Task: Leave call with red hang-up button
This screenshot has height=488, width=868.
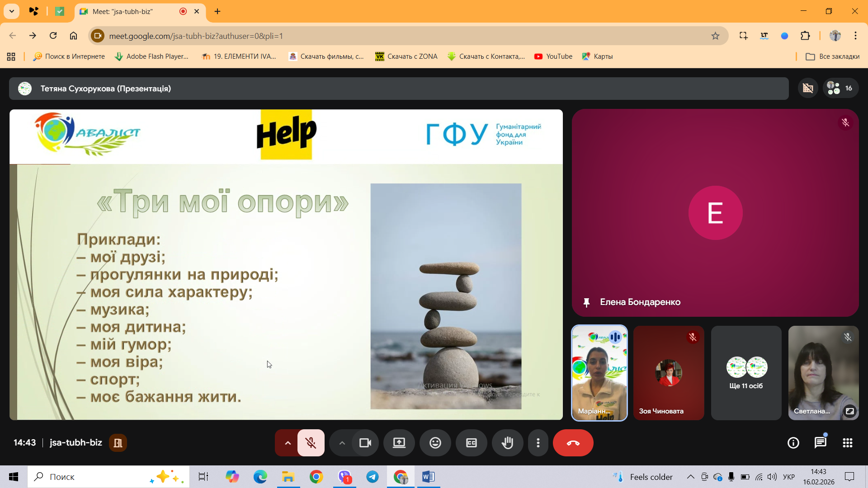Action: click(x=573, y=443)
